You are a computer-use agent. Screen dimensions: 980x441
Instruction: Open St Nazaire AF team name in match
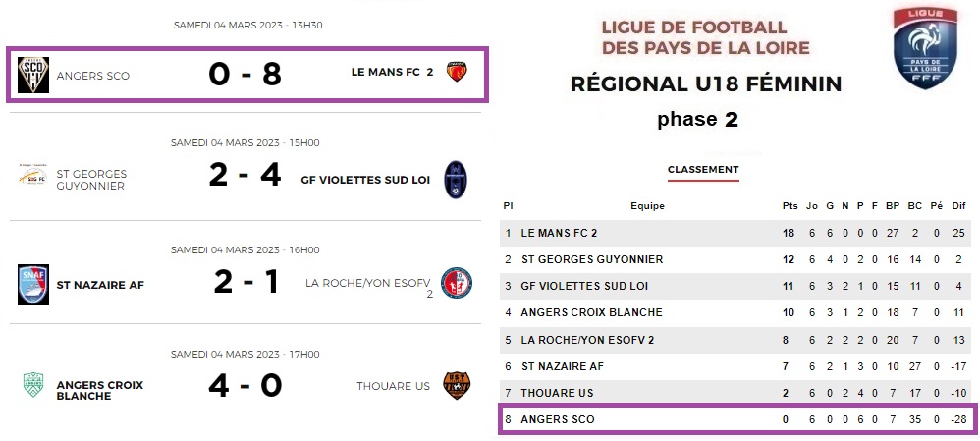[100, 285]
